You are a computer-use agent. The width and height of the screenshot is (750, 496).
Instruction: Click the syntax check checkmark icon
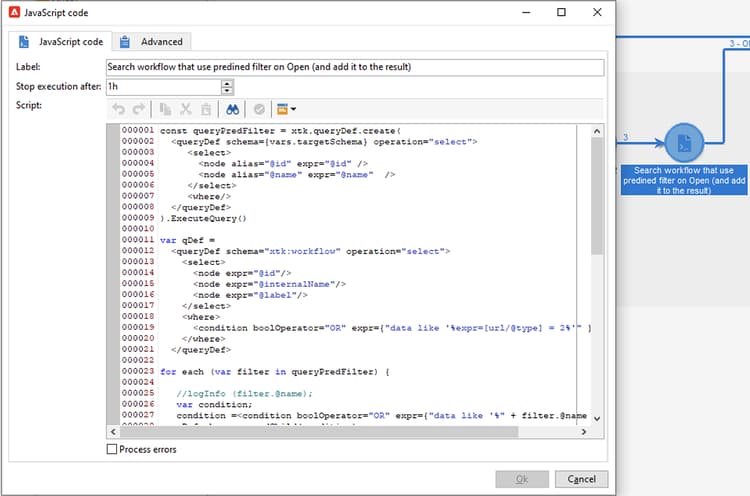pos(258,108)
